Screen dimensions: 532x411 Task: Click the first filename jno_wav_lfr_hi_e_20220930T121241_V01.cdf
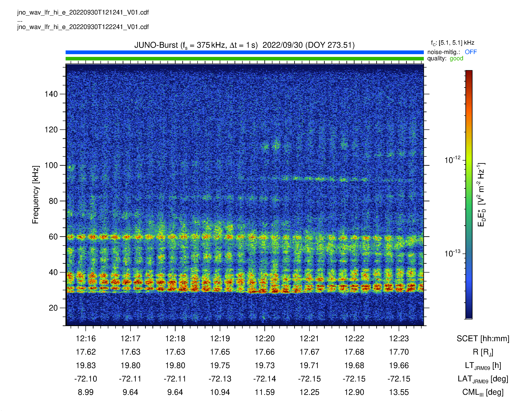83,12
